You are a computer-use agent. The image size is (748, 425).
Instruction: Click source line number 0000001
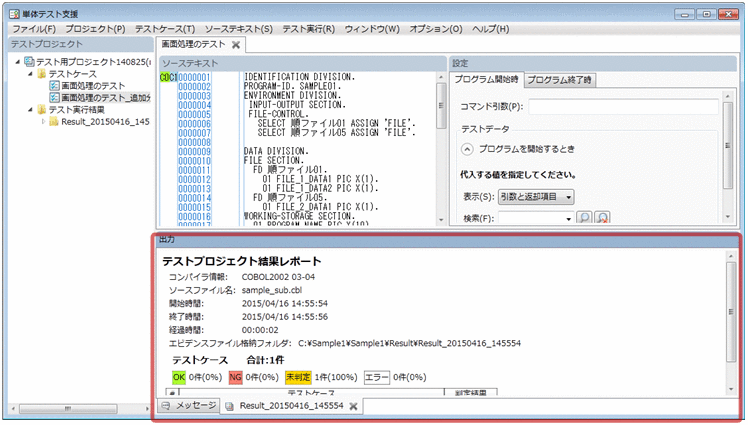coord(194,77)
